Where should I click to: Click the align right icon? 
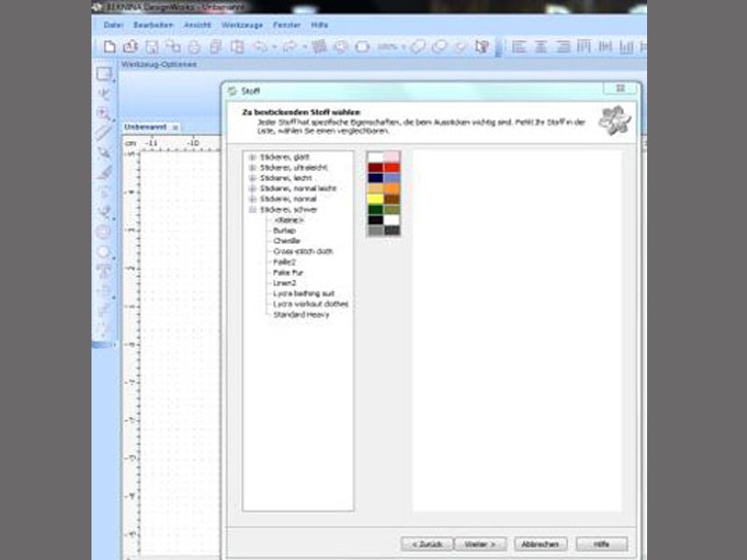click(563, 47)
